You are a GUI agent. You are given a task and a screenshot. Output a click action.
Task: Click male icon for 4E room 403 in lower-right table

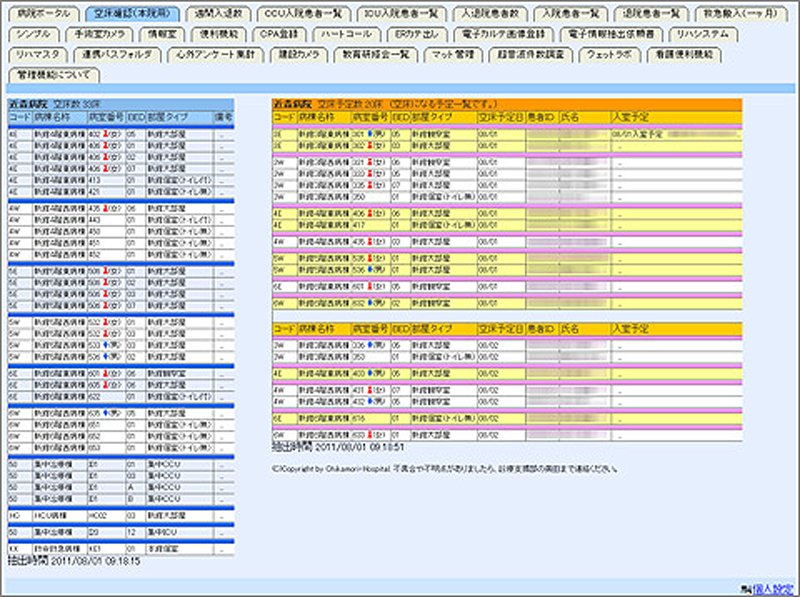[370, 374]
